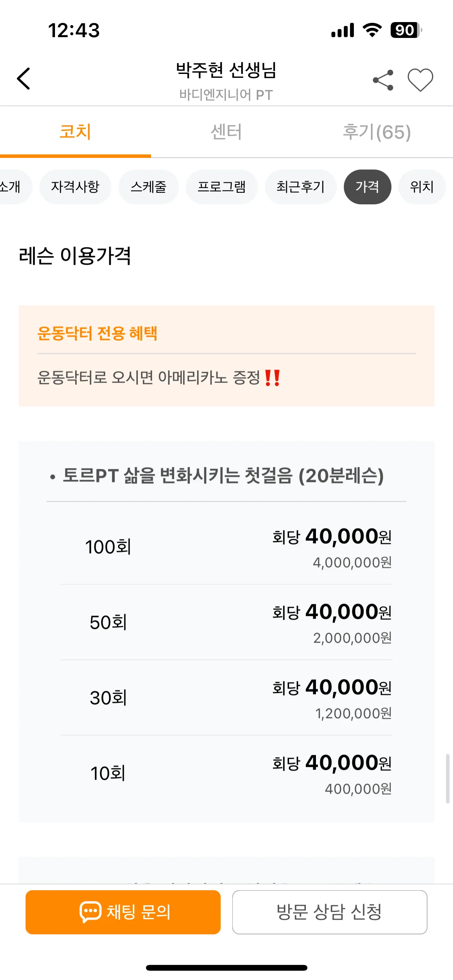This screenshot has height=980, width=453.
Task: Click the vertical scrollbar indicator
Action: click(448, 779)
